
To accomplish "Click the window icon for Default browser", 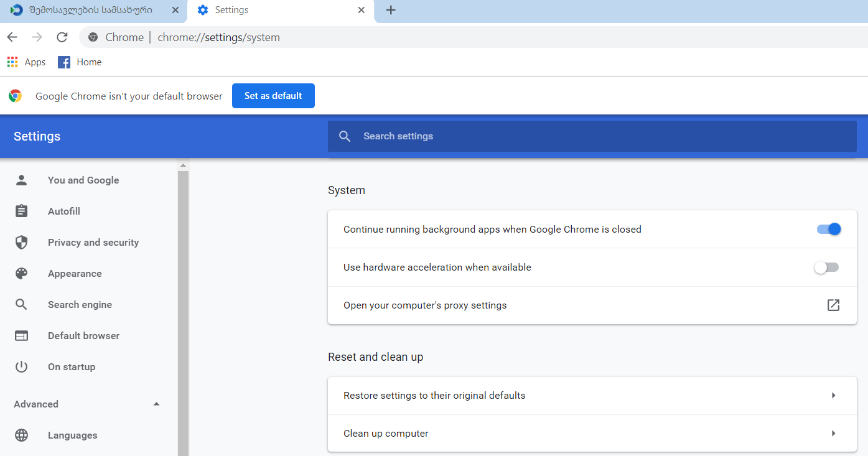I will pyautogui.click(x=22, y=336).
